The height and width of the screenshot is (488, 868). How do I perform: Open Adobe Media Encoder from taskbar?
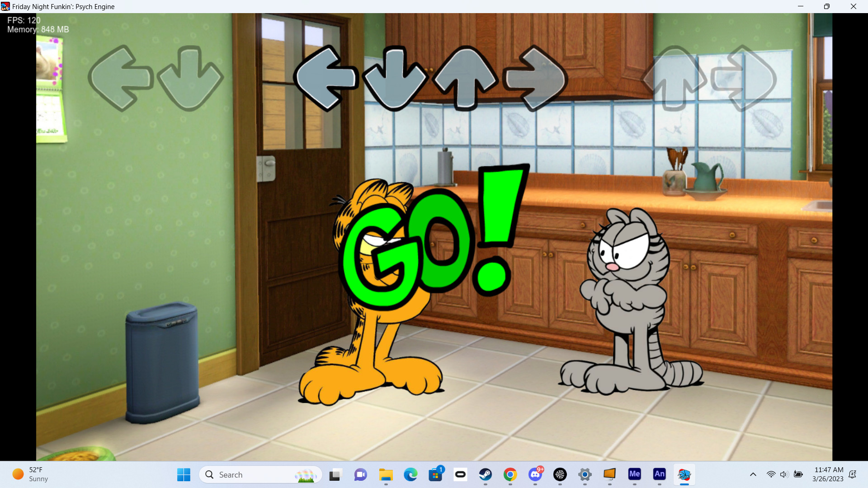tap(635, 474)
